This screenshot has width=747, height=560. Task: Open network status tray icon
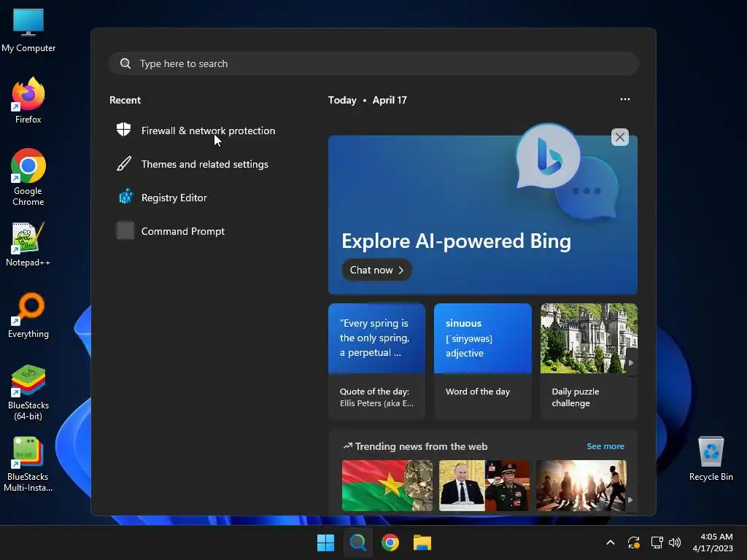[x=657, y=542]
